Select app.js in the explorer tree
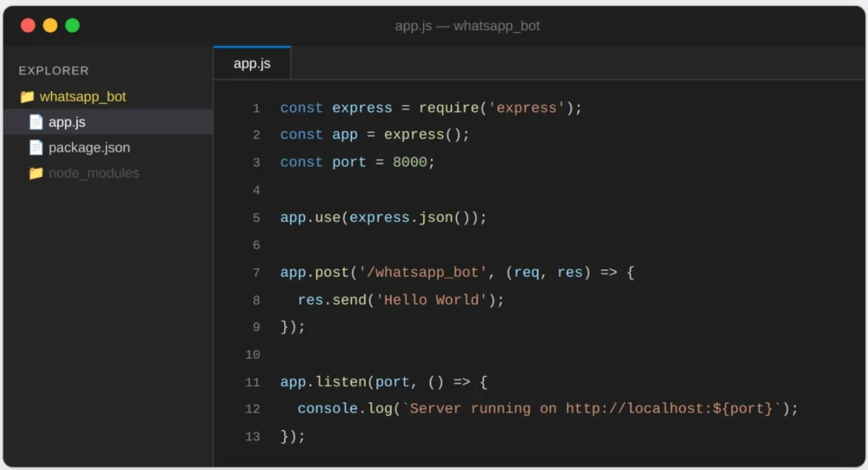The height and width of the screenshot is (470, 868). pos(108,122)
